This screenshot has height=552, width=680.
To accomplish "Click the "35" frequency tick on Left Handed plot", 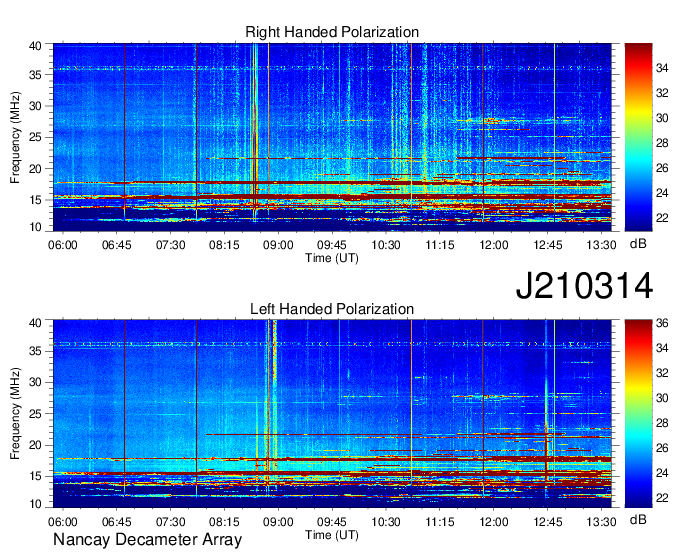I will [35, 351].
